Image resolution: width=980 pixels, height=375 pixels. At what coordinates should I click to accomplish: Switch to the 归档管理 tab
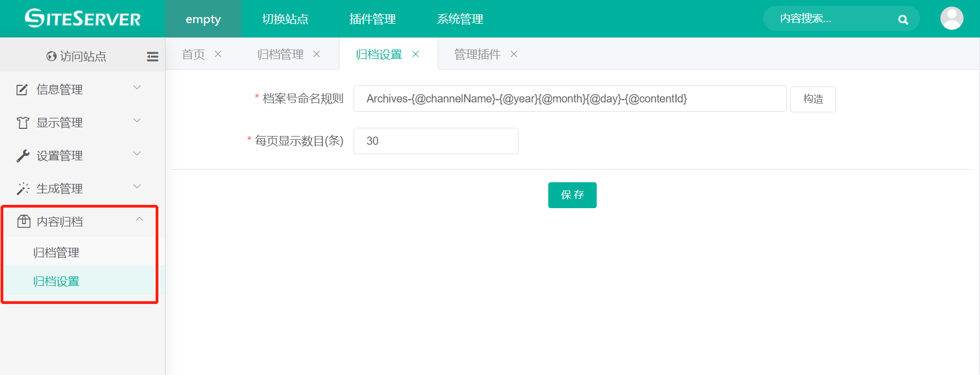pyautogui.click(x=280, y=55)
